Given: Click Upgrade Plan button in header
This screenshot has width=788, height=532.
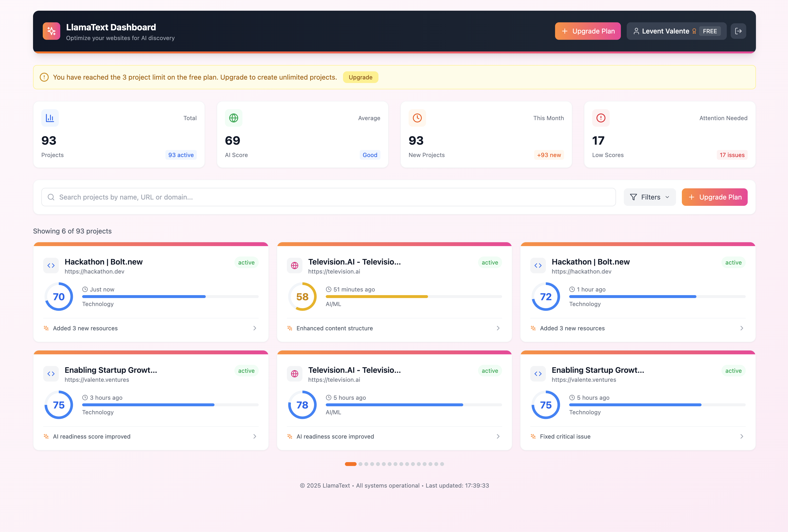Looking at the screenshot, I should point(588,31).
